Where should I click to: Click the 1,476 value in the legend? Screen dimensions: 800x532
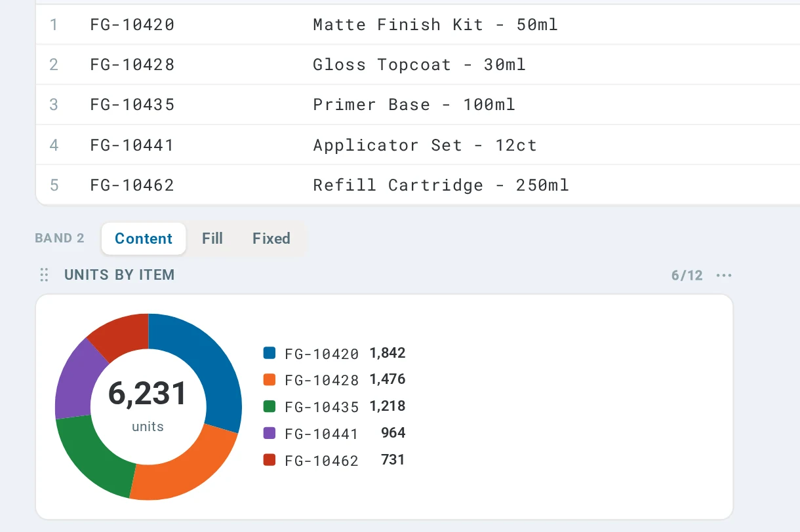(x=388, y=379)
